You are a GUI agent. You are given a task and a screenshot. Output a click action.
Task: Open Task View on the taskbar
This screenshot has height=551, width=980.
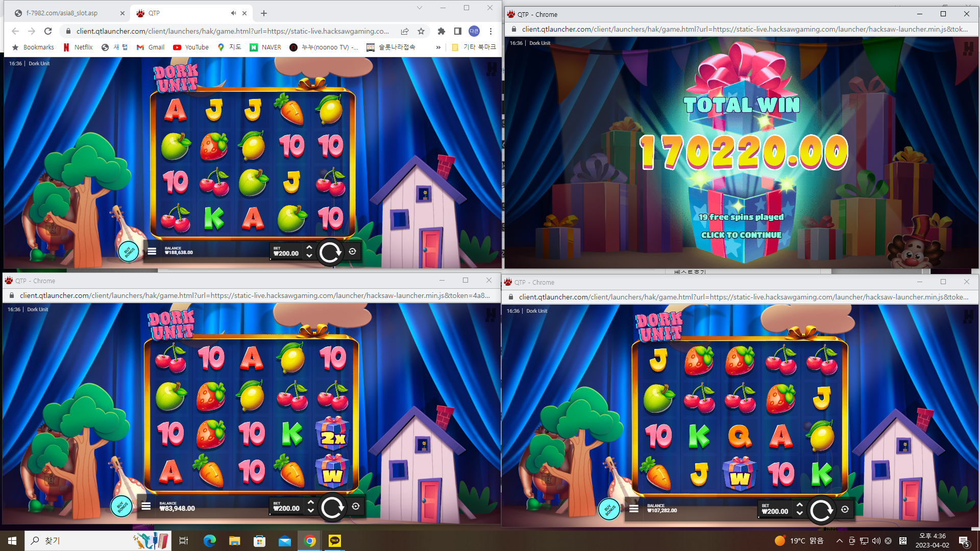(x=184, y=541)
